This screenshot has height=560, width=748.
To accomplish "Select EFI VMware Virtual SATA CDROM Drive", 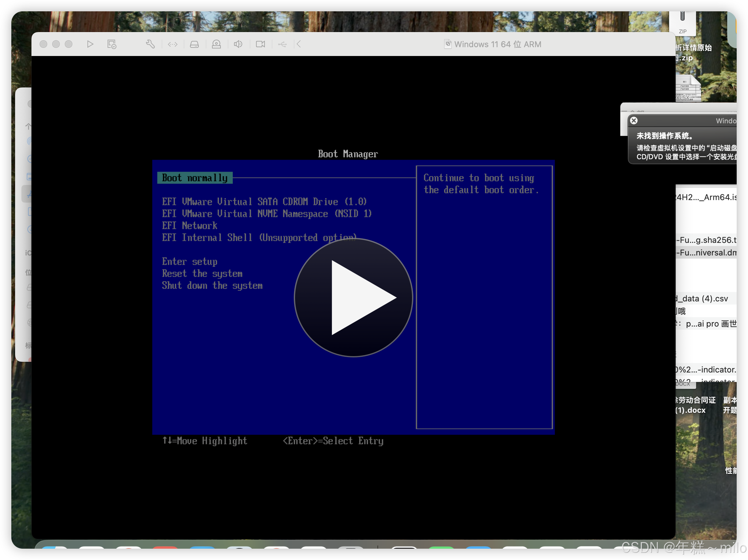I will tap(264, 202).
